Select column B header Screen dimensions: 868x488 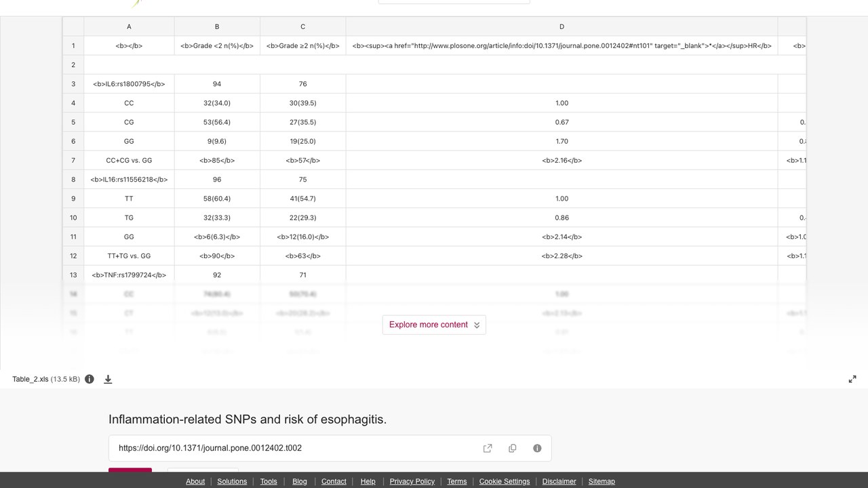coord(217,26)
